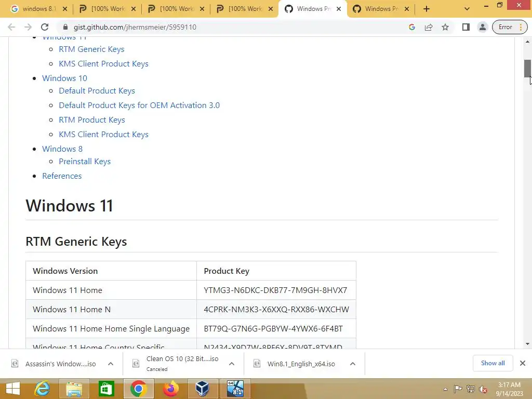Open the Chrome profile avatar
Screen dimensions: 532x399
pos(483,27)
